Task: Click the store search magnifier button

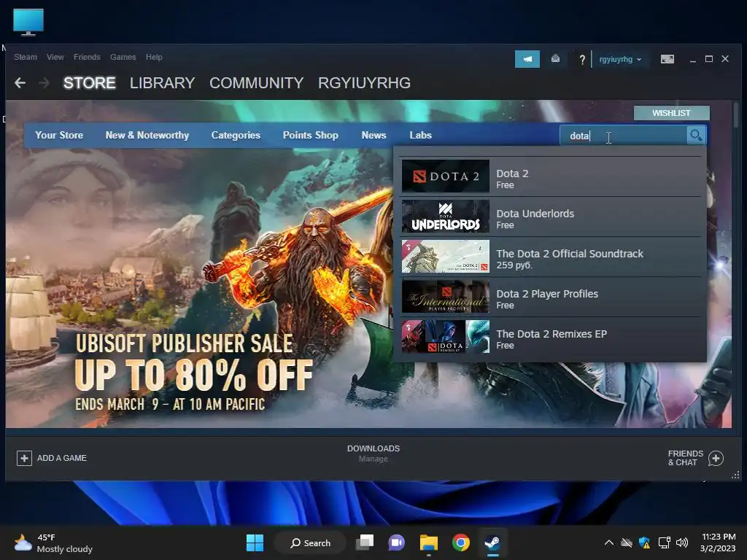Action: click(x=696, y=136)
